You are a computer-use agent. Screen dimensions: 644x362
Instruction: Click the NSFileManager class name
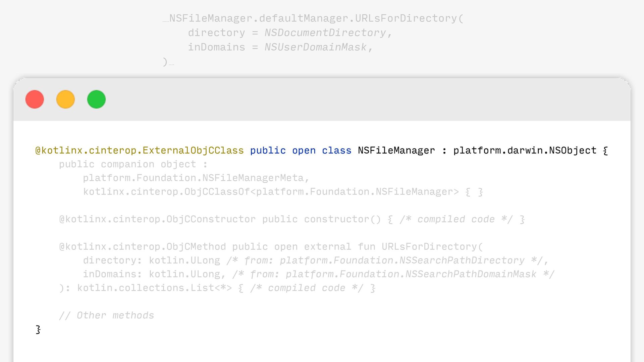tap(396, 150)
